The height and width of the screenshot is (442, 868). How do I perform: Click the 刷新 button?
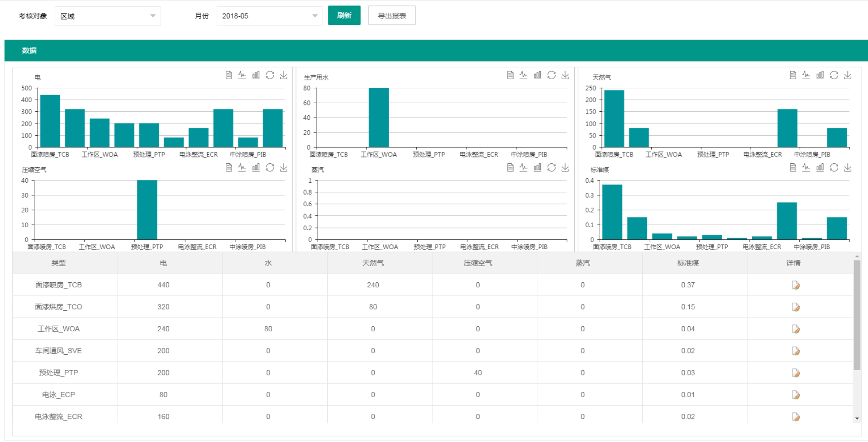344,15
